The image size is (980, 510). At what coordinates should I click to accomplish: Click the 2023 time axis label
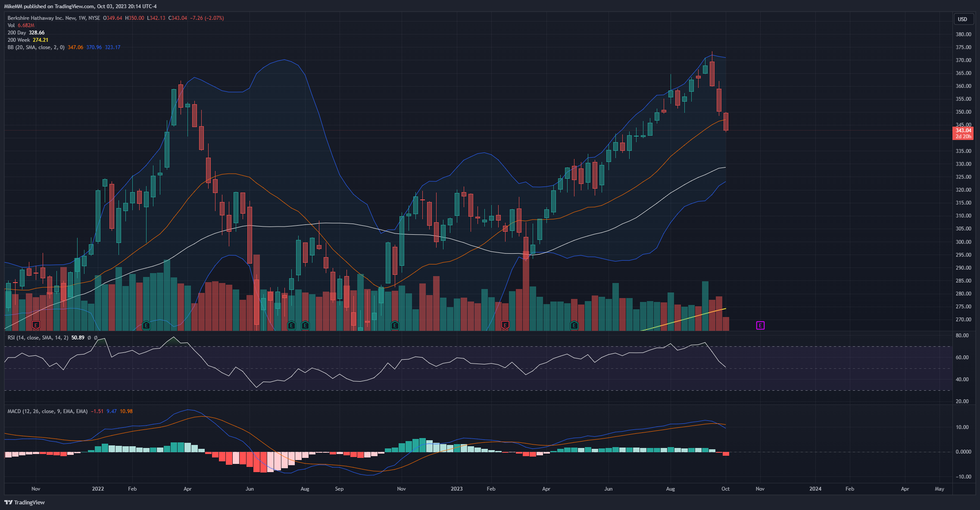pos(456,489)
